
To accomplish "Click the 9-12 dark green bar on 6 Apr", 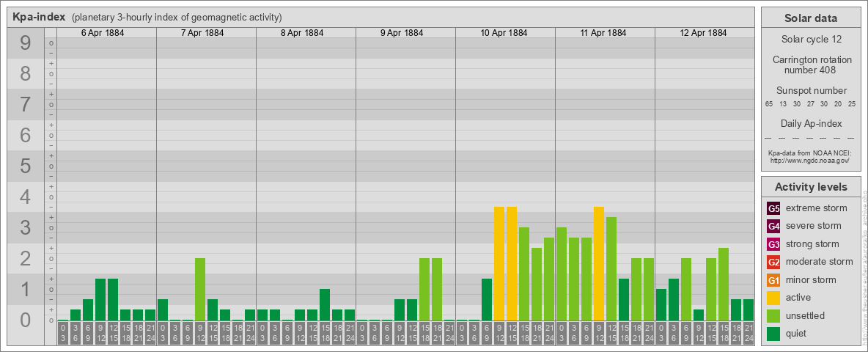I will [x=100, y=299].
